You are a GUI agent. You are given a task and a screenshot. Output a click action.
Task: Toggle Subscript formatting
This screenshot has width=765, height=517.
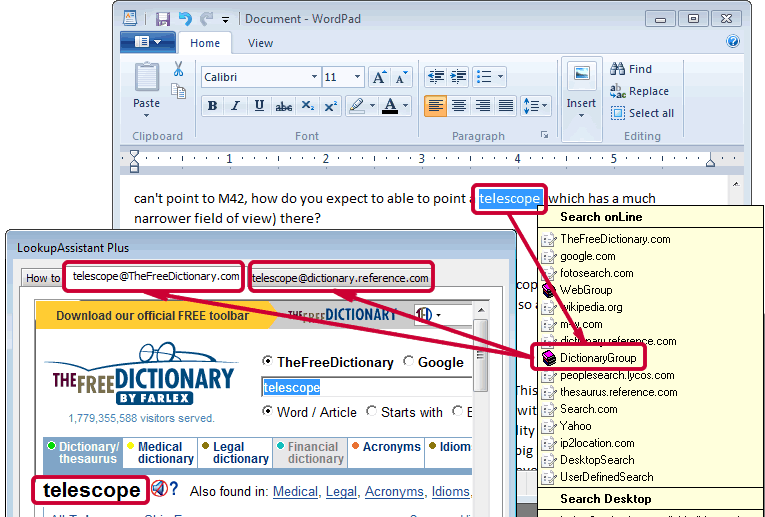point(307,105)
